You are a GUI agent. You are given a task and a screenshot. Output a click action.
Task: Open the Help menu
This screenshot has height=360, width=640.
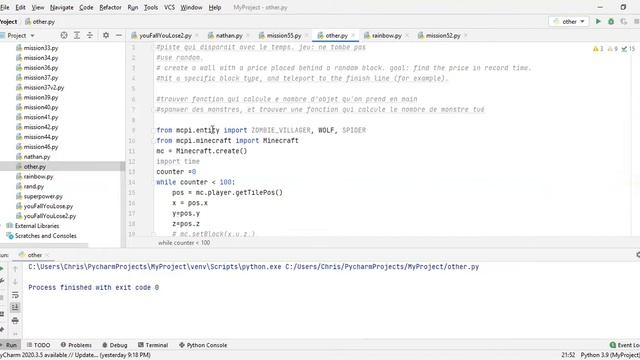215,7
